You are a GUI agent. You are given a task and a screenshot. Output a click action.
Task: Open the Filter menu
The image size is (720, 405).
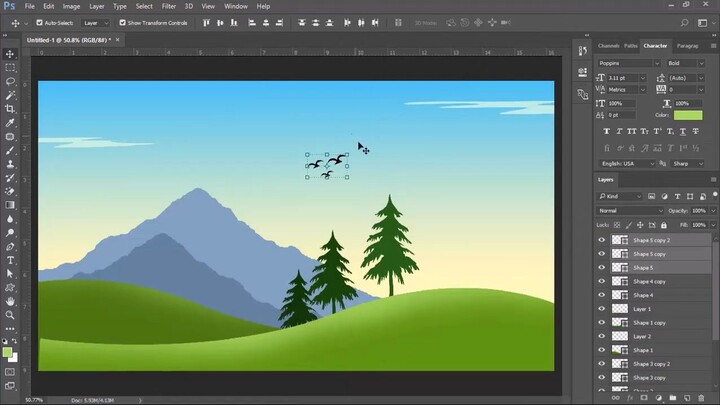click(x=169, y=6)
